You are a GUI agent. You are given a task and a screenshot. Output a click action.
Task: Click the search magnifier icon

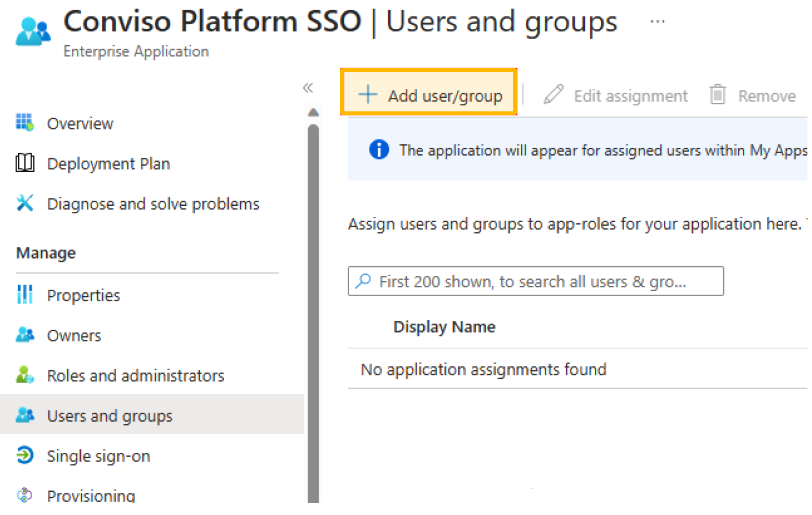coord(363,280)
